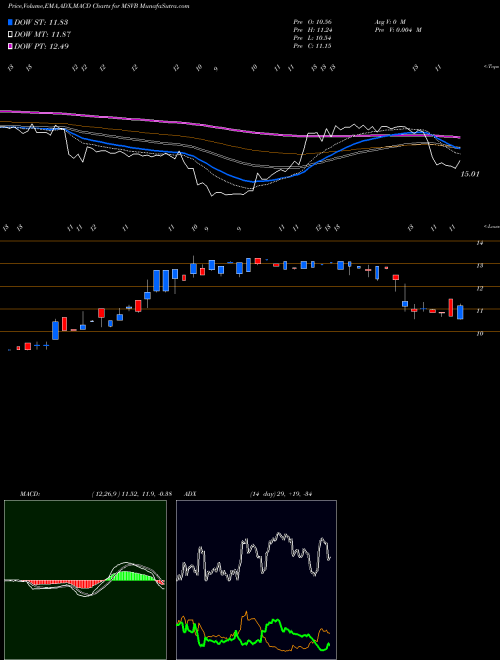Screen dimensions: 500x660
Task: Click the 'Pre H: 11.24' value
Action: (x=313, y=30)
